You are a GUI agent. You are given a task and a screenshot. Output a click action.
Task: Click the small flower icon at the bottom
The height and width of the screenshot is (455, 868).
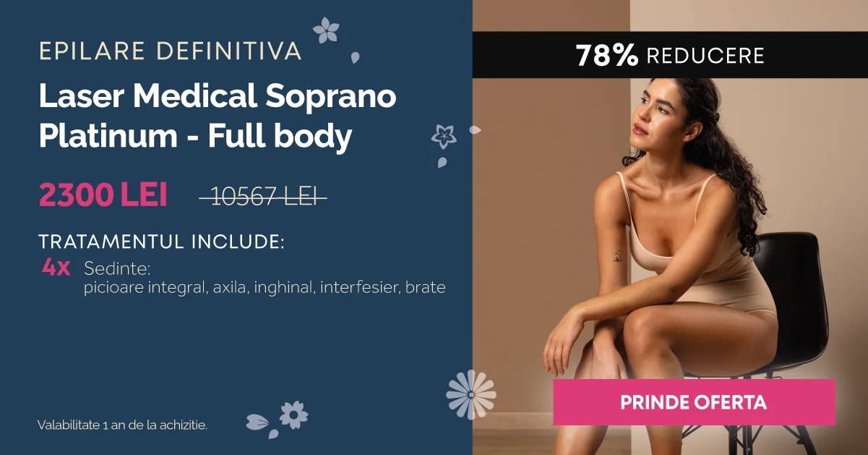pos(293,414)
